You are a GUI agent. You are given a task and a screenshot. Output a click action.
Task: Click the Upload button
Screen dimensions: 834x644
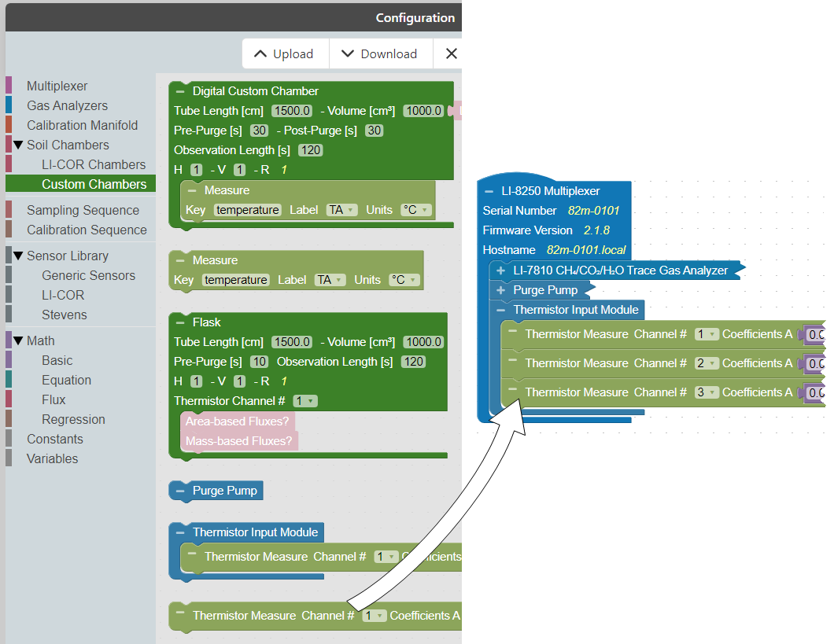coord(285,53)
